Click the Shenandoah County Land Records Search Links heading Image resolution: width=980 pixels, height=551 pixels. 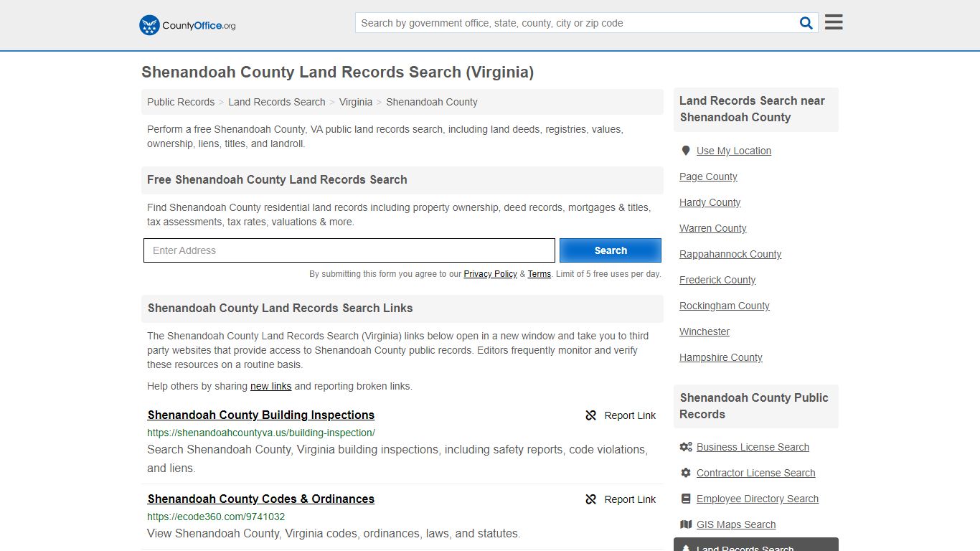(x=280, y=308)
